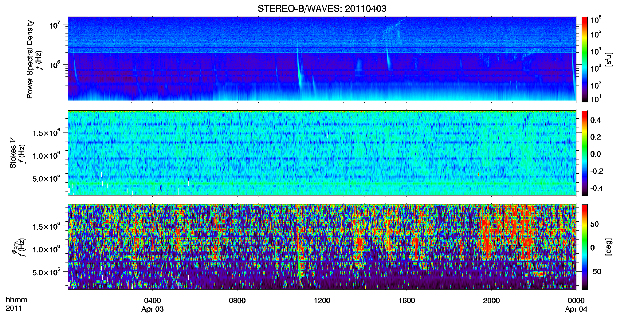Click the Apr 04 date label
This screenshot has height=332, width=644.
(x=576, y=309)
